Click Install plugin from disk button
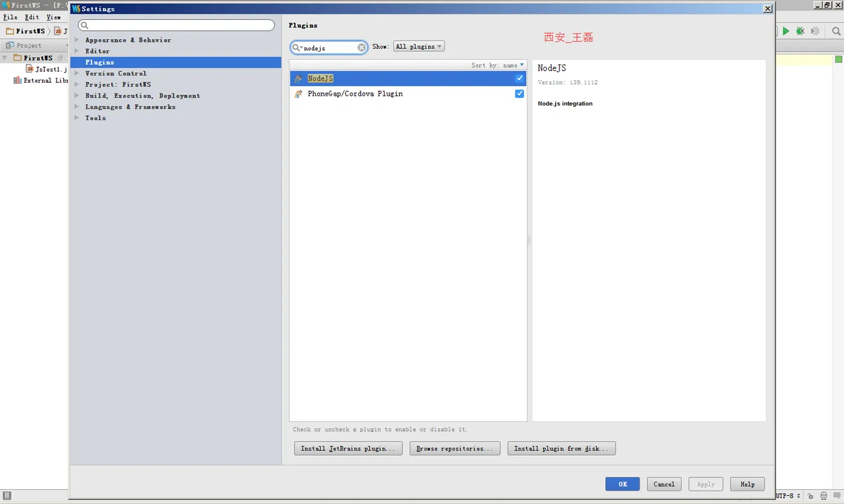This screenshot has width=844, height=504. point(562,449)
